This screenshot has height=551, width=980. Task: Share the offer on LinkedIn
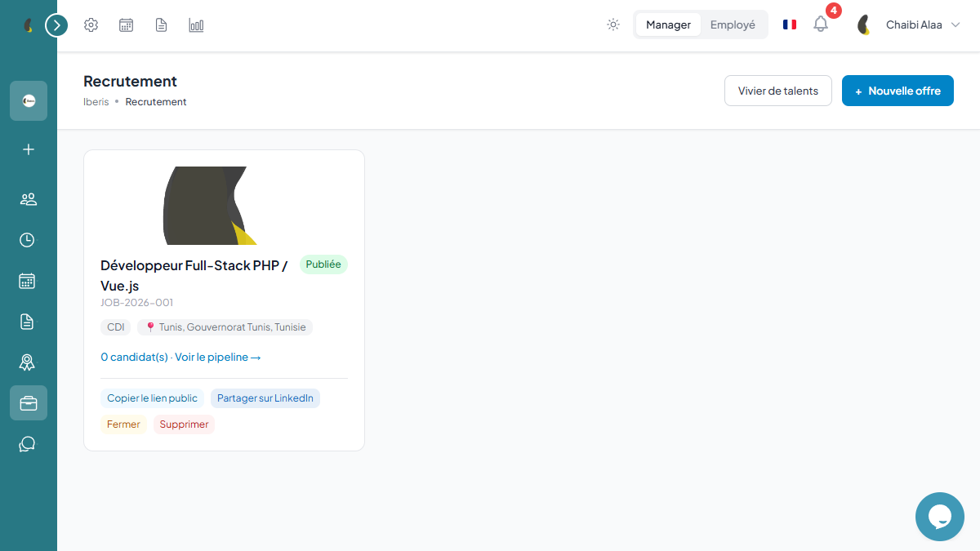pos(265,398)
